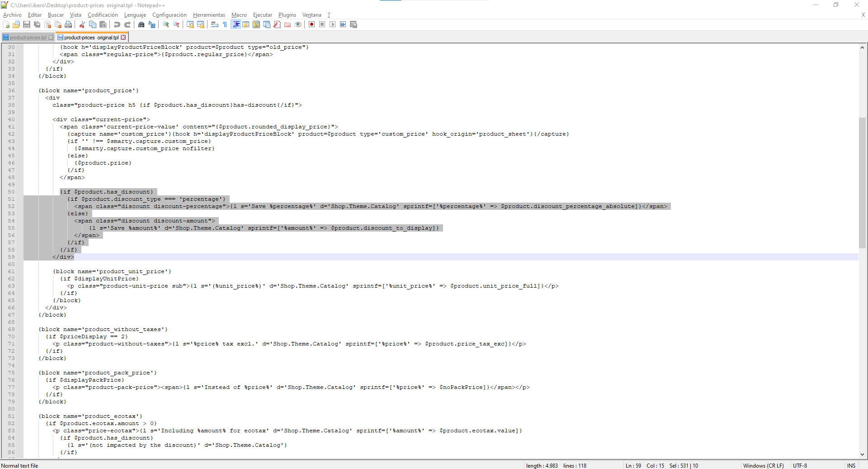Click the scrollbar up arrow
This screenshot has height=469, width=868.
tap(862, 47)
